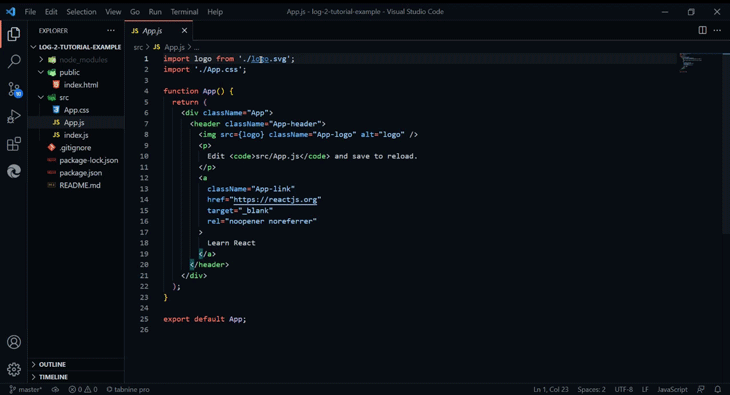Screen dimensions: 730x395
Task: Open the Selection menu
Action: coord(81,12)
